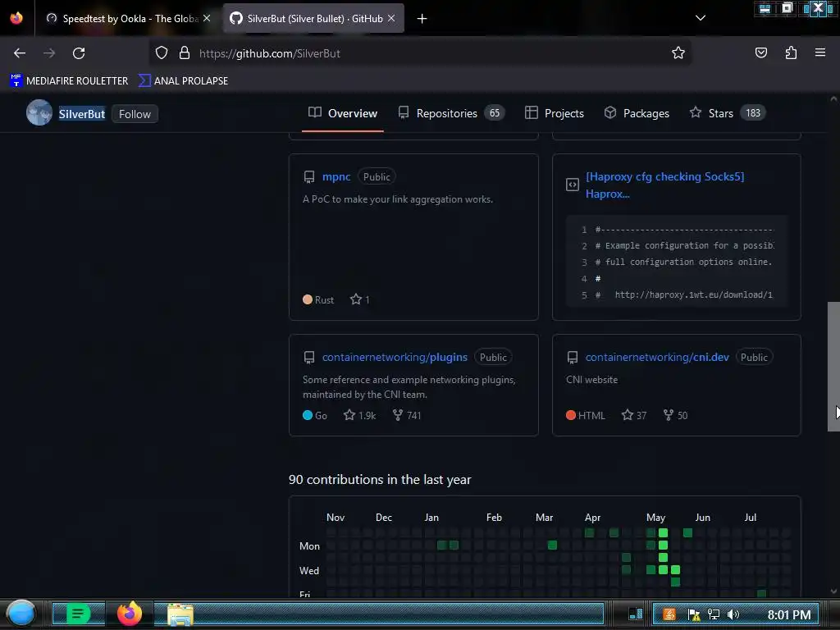Click the 50 forks icon on cni.dev
The width and height of the screenshot is (840, 630).
click(x=668, y=415)
